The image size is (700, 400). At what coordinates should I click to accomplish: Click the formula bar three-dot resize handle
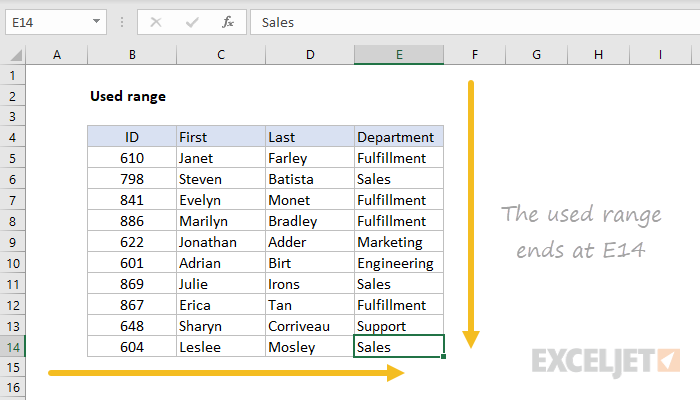pos(122,22)
